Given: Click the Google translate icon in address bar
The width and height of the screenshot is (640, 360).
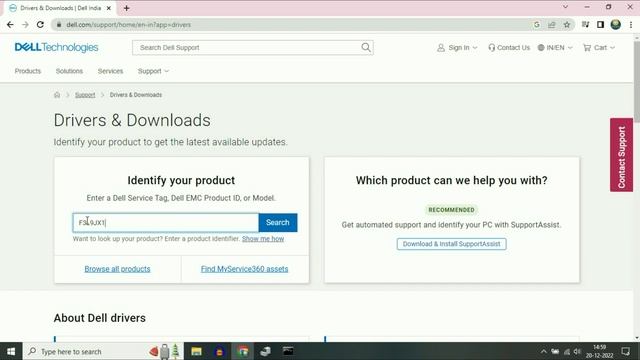Looking at the screenshot, I should tap(537, 24).
